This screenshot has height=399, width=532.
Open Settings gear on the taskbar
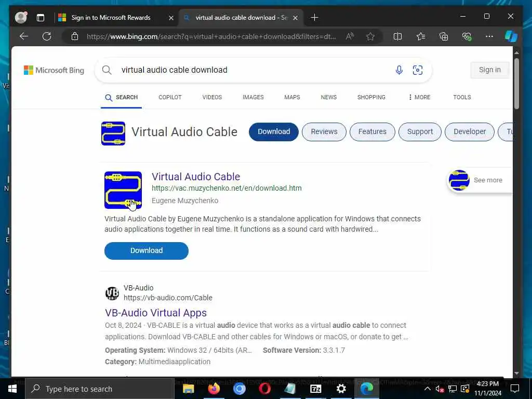click(x=341, y=389)
